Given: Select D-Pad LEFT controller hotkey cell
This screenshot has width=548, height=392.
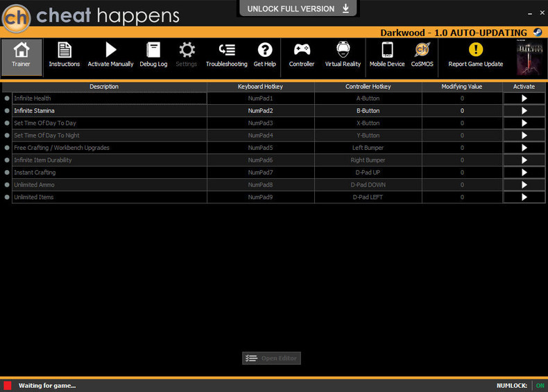Looking at the screenshot, I should (368, 197).
